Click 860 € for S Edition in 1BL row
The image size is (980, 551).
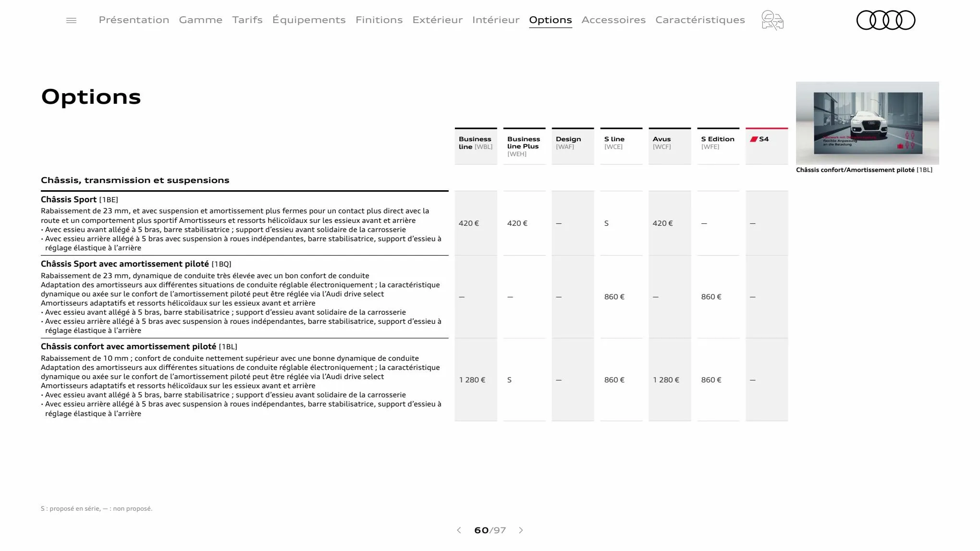coord(711,380)
